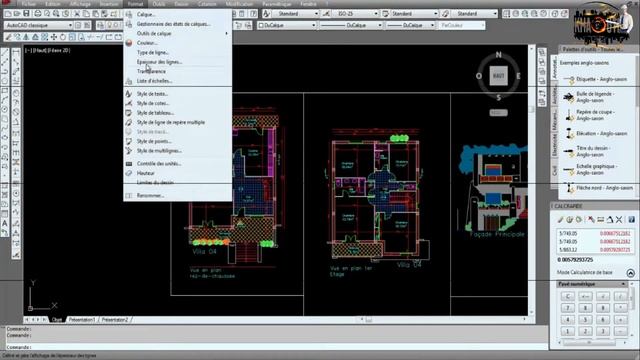The image size is (640, 360).
Task: Click the calculator Help icon
Action: [631, 220]
